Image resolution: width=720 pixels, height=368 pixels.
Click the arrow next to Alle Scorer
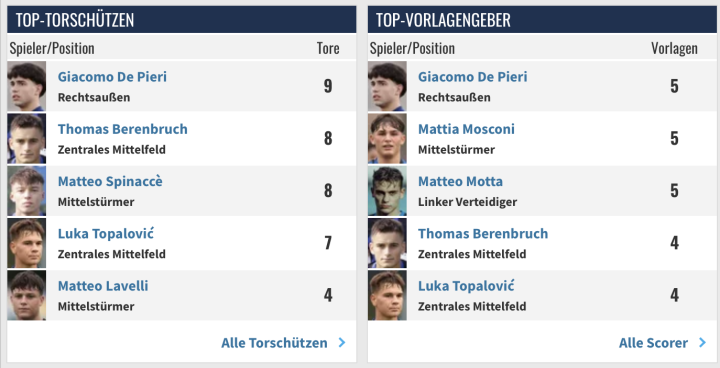[x=702, y=343]
